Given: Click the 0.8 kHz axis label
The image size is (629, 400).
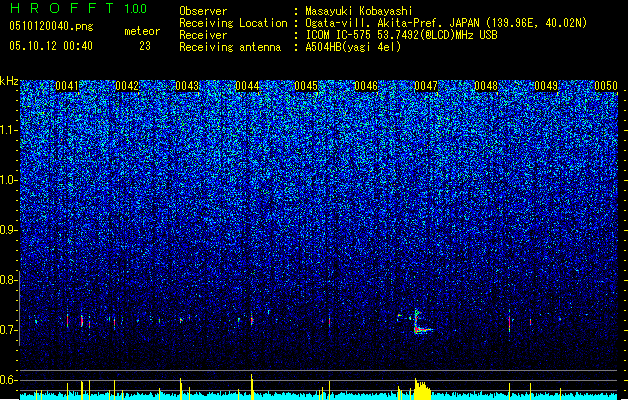Looking at the screenshot, I should [9, 280].
